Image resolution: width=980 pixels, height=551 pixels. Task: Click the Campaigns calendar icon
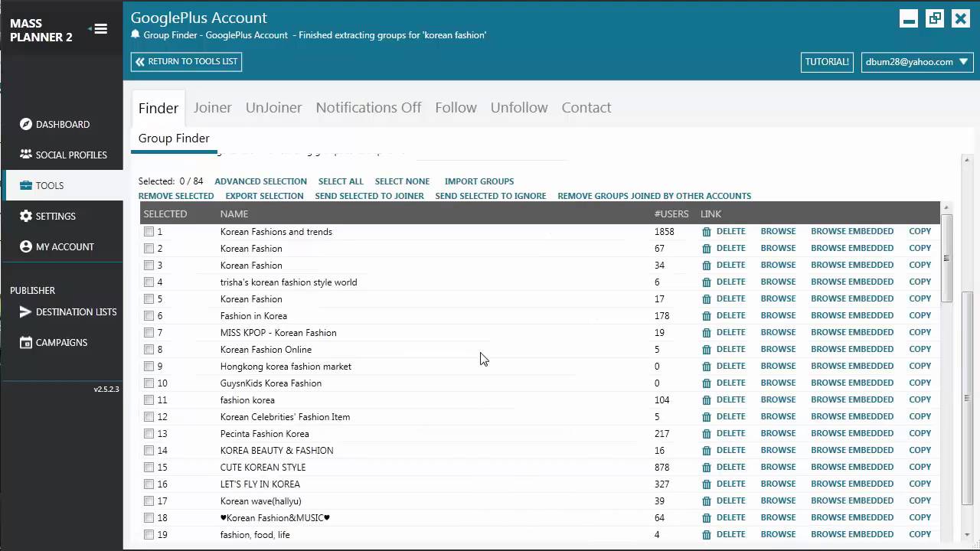25,342
